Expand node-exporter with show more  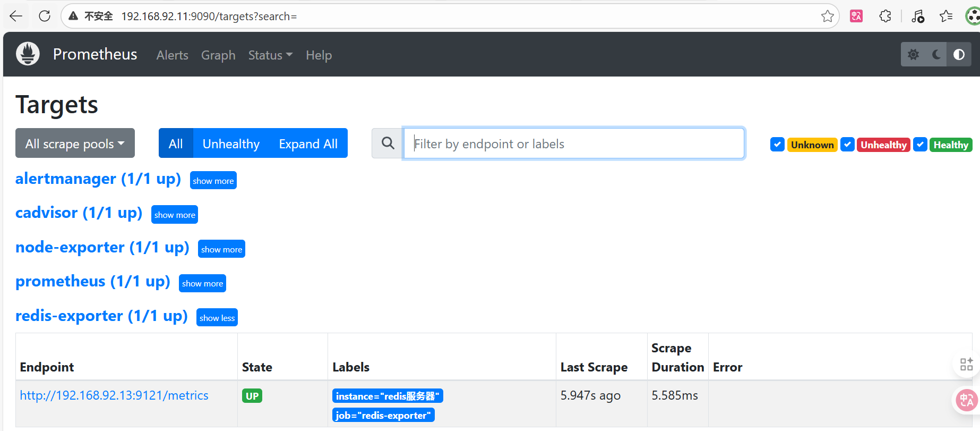pyautogui.click(x=221, y=249)
